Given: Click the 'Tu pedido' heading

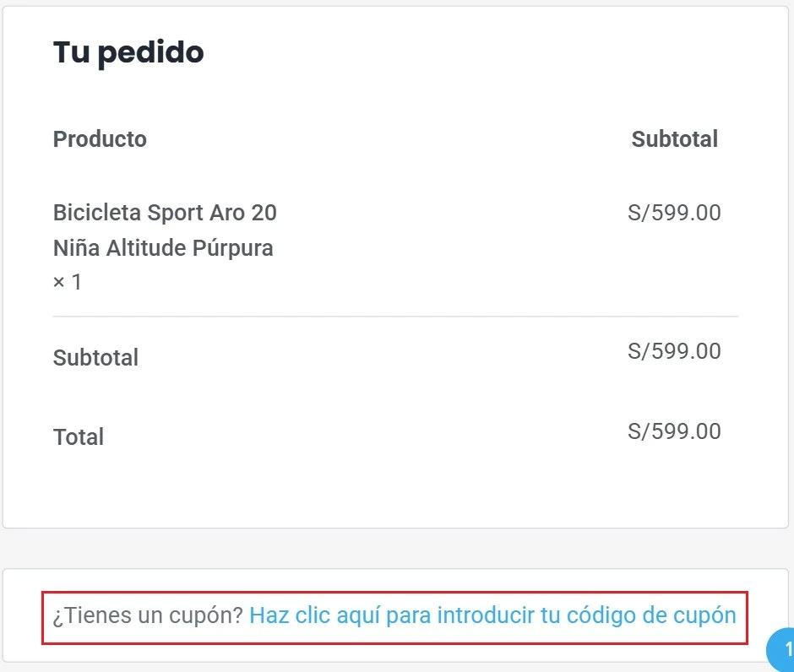Looking at the screenshot, I should (128, 51).
